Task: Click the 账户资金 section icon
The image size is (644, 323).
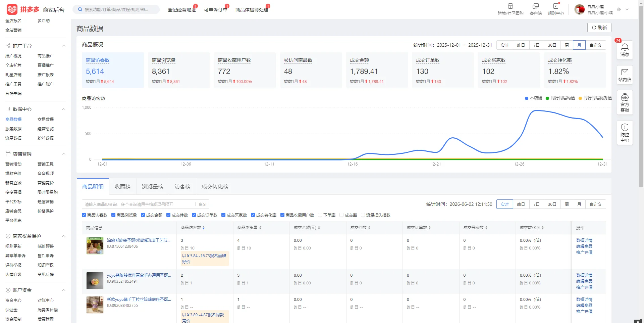Action: (8, 290)
